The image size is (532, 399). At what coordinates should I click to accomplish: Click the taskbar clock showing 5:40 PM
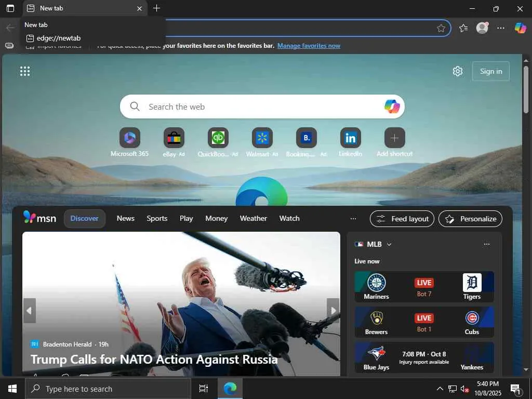[x=487, y=389]
